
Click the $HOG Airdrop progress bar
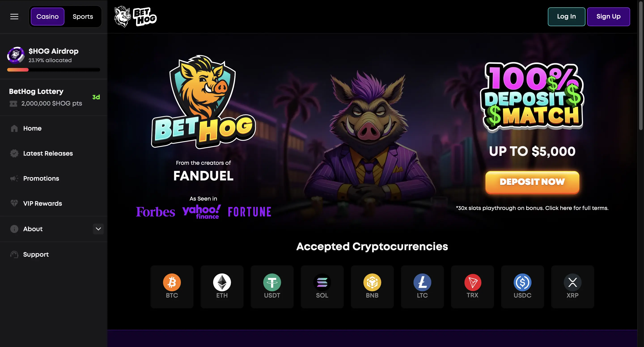[53, 70]
